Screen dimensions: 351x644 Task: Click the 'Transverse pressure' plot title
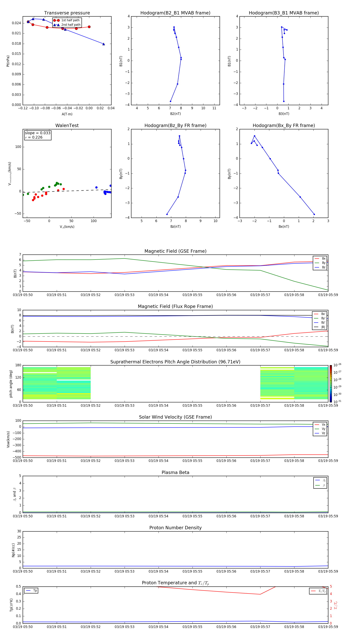coord(67,13)
